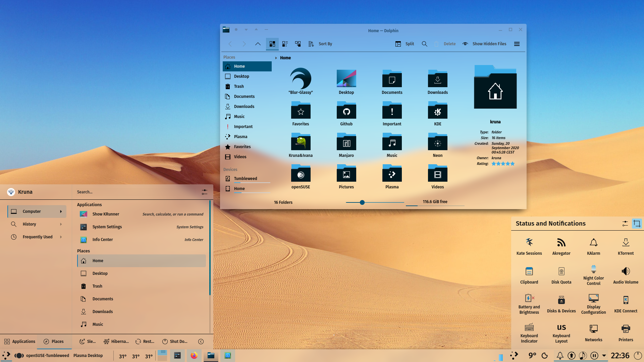Select Tumbleweed device in Dolphin
Screen dimensions: 644x362
[247, 179]
